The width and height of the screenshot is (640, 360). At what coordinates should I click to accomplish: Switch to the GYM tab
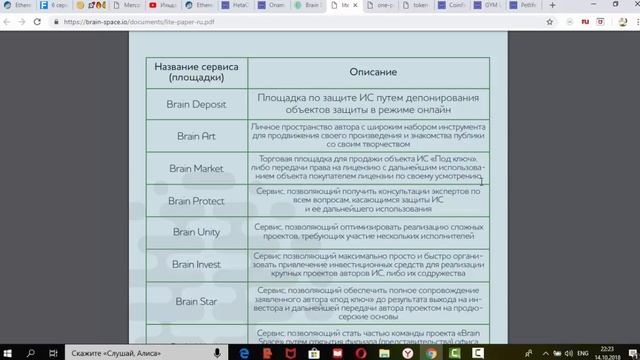coord(488,5)
